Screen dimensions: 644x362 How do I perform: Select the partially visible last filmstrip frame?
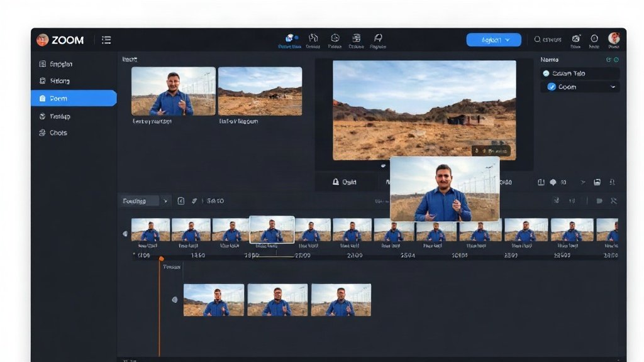coord(607,230)
